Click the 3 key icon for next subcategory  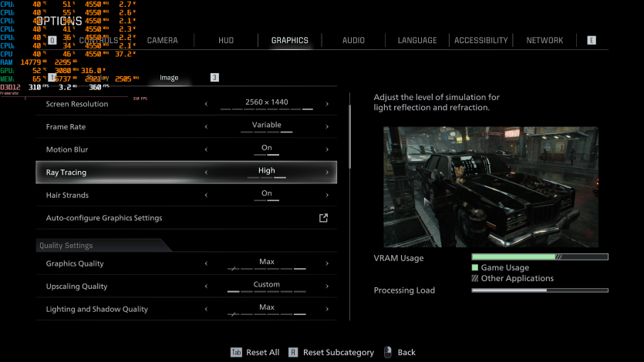click(x=214, y=78)
